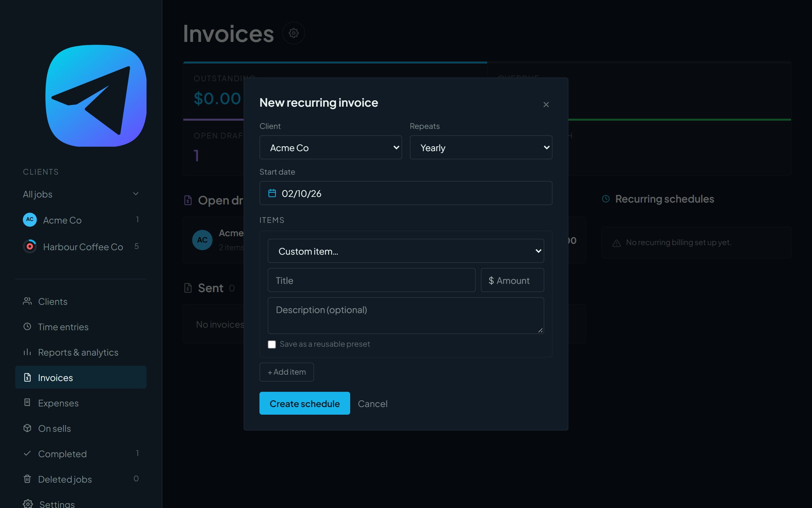Screen dimensions: 812x508
Task: Click the Description (optional) text area
Action: (x=406, y=316)
